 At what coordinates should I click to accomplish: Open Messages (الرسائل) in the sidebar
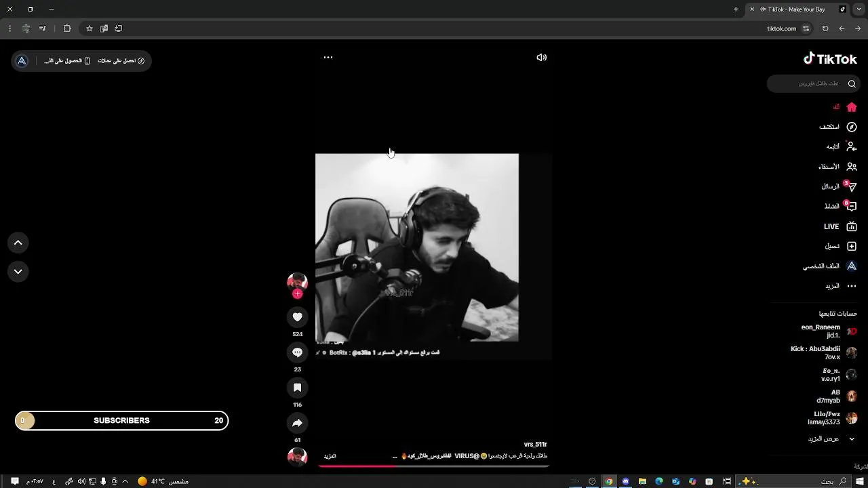839,186
